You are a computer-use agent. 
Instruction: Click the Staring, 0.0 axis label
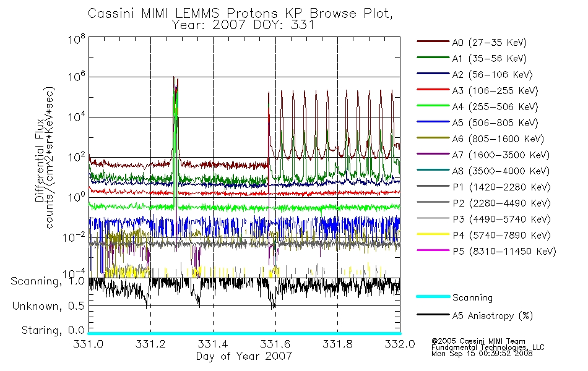pos(53,331)
